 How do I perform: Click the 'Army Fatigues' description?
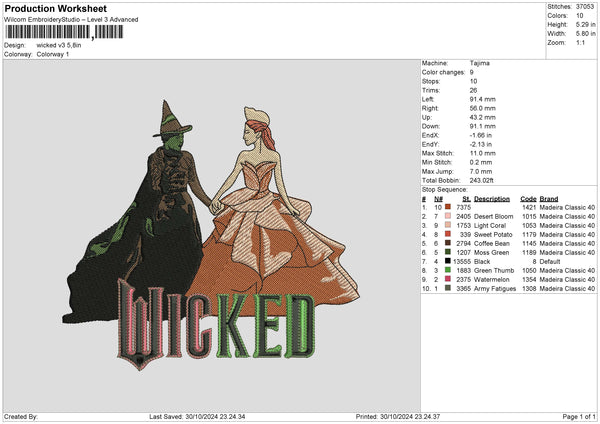click(x=495, y=289)
